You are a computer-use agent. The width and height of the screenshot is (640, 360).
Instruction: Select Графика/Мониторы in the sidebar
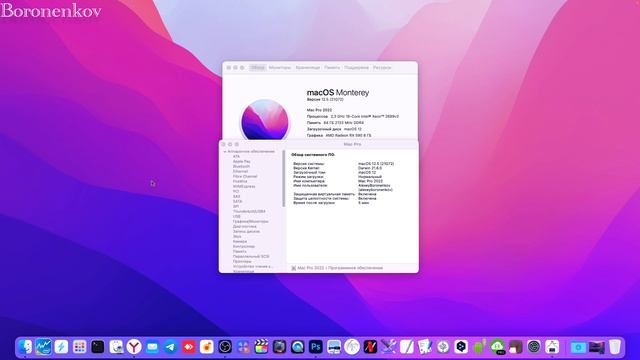tap(251, 221)
